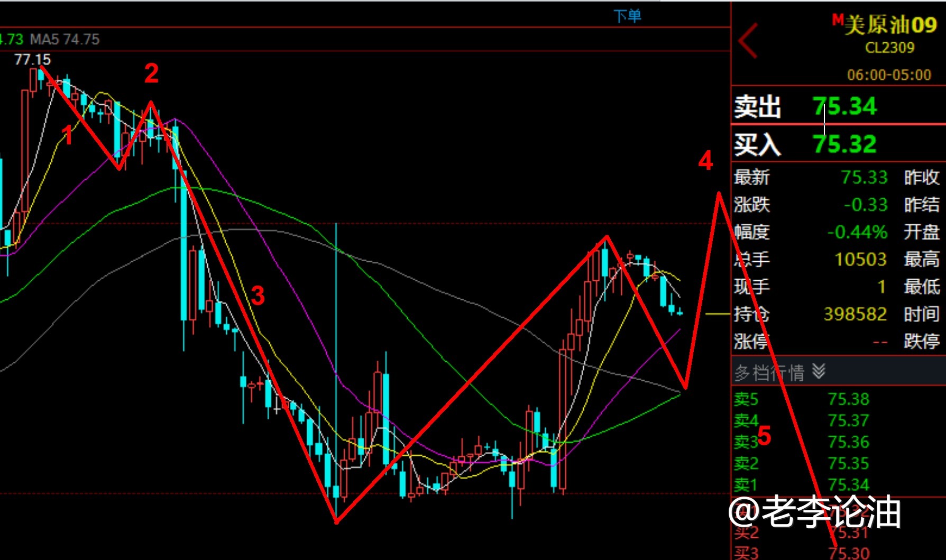Click the MA5 74.75 indicator label
946x560 pixels.
65,40
